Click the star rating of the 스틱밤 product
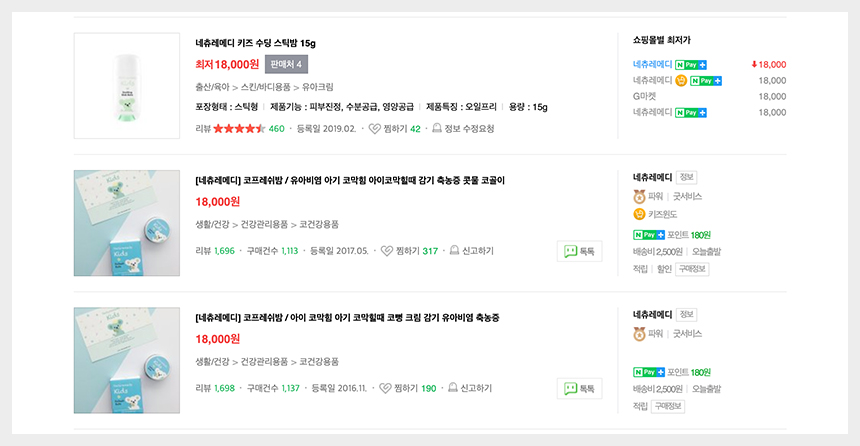Screen dimensions: 860x446 pos(239,129)
